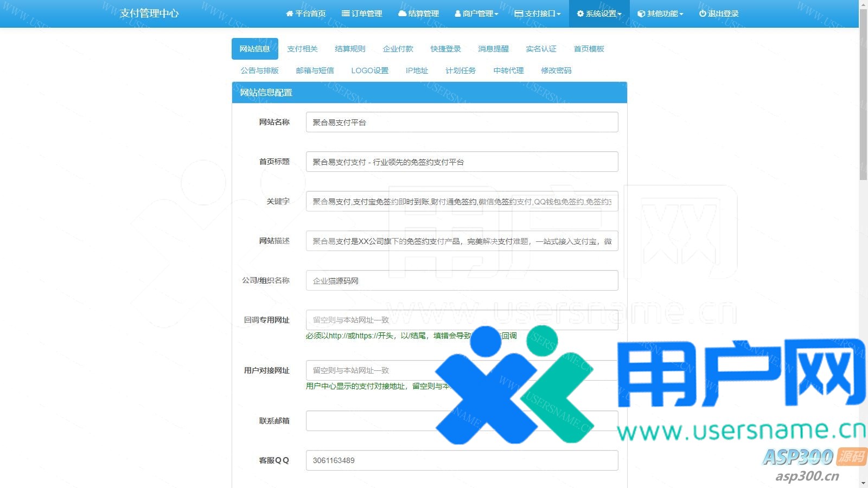868x488 pixels.
Task: Focus the 客服QQ text field
Action: pyautogui.click(x=462, y=460)
